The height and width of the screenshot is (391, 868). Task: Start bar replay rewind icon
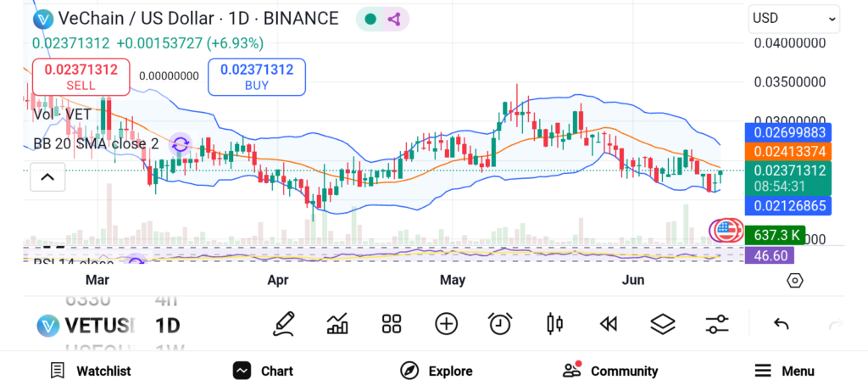[609, 324]
